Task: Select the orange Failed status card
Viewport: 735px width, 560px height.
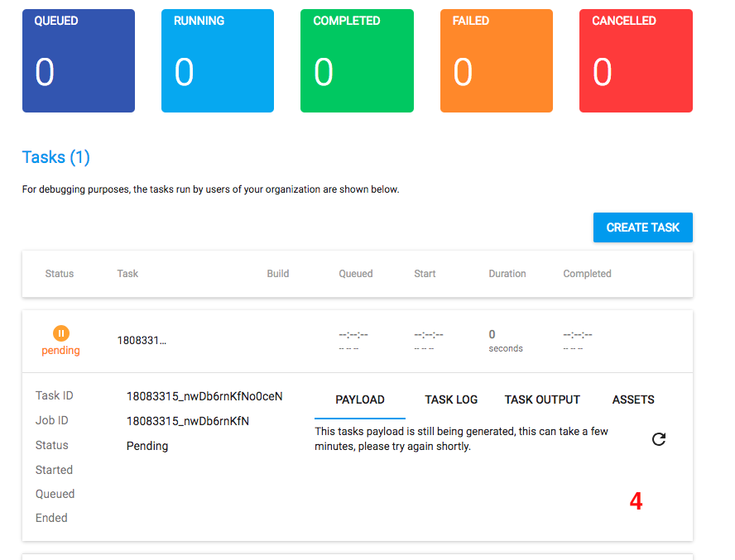Action: point(497,61)
